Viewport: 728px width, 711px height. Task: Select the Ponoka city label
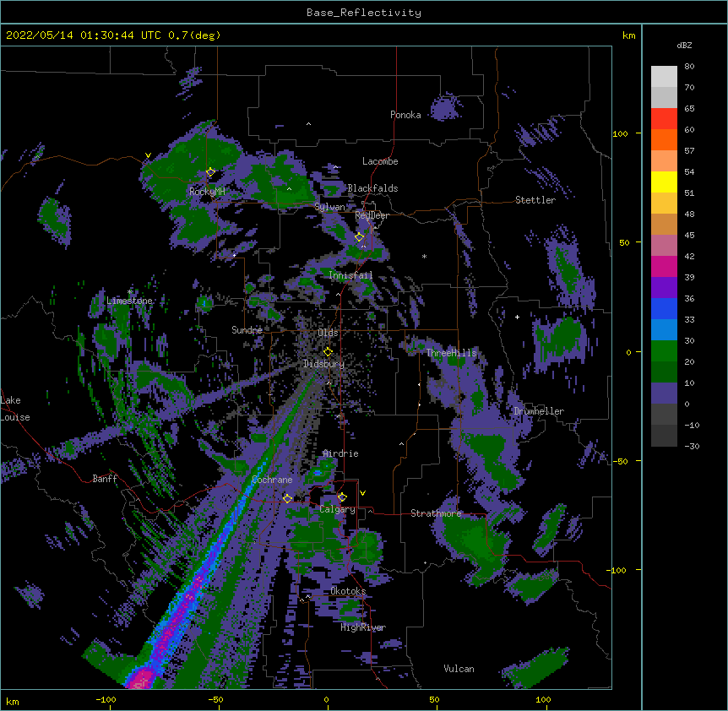point(405,115)
